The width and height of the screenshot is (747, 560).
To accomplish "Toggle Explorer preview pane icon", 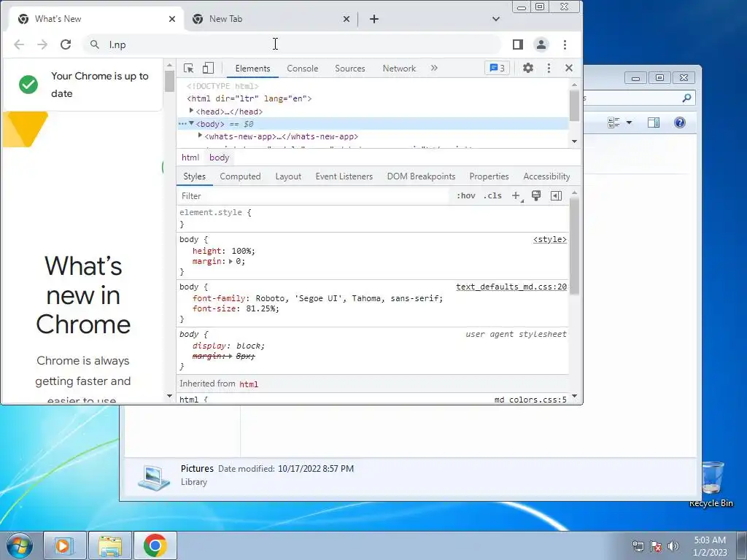I will coord(654,122).
